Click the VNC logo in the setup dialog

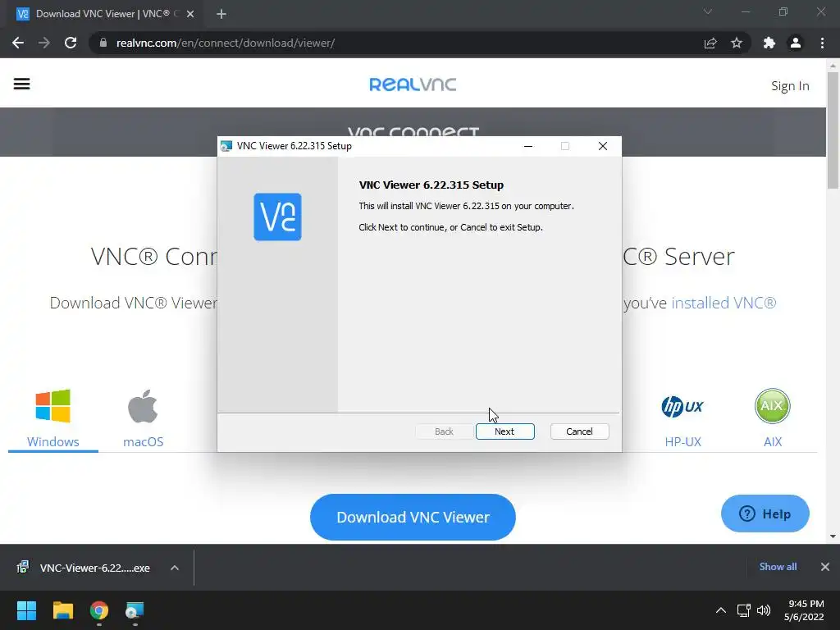click(277, 217)
